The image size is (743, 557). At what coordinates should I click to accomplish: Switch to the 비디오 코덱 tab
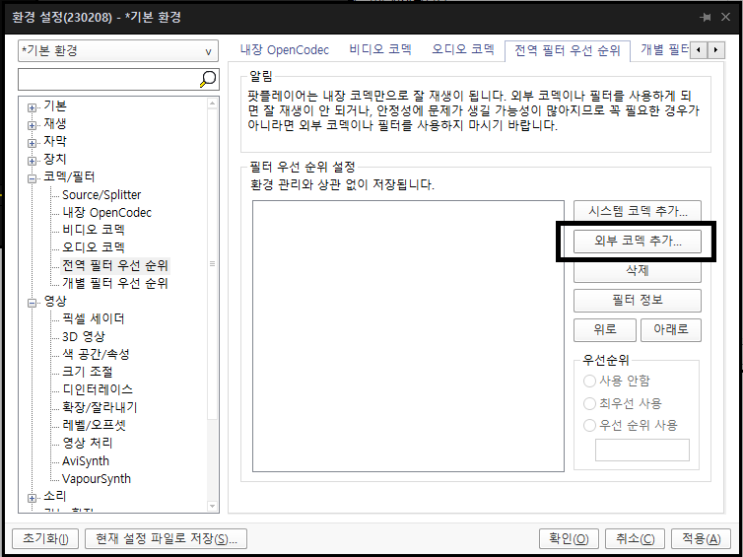click(x=381, y=49)
